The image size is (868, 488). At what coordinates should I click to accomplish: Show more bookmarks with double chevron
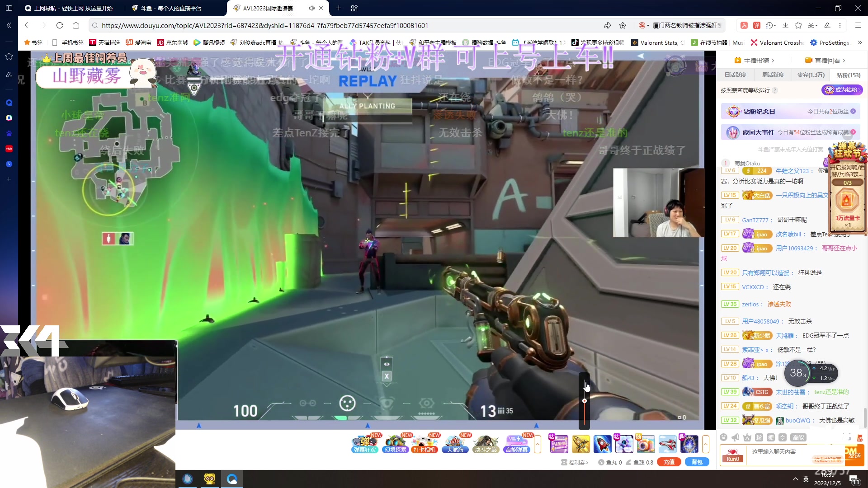[860, 42]
